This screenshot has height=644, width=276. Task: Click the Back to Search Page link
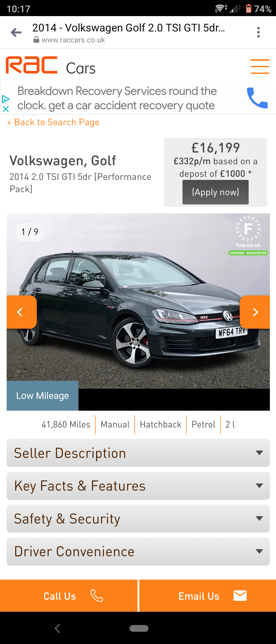tap(53, 122)
